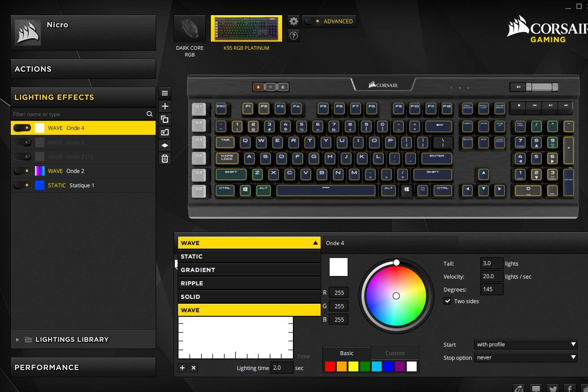Screen dimensions: 588x392
Task: Disable the Onde 4 wave effect toggle
Action: pyautogui.click(x=22, y=128)
